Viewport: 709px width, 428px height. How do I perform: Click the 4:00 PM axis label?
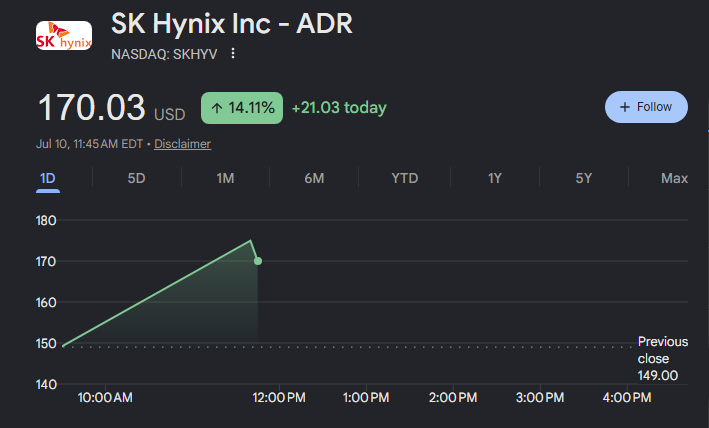pyautogui.click(x=627, y=398)
